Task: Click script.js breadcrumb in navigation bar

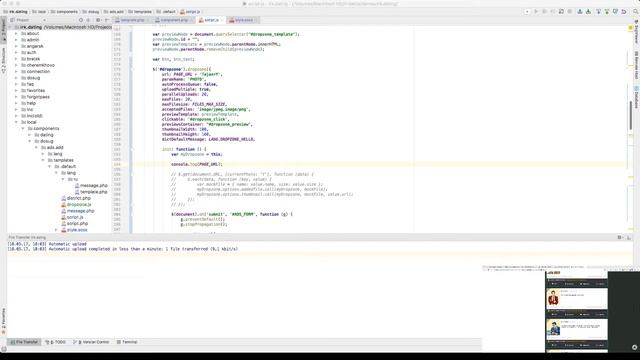Action: coord(190,12)
